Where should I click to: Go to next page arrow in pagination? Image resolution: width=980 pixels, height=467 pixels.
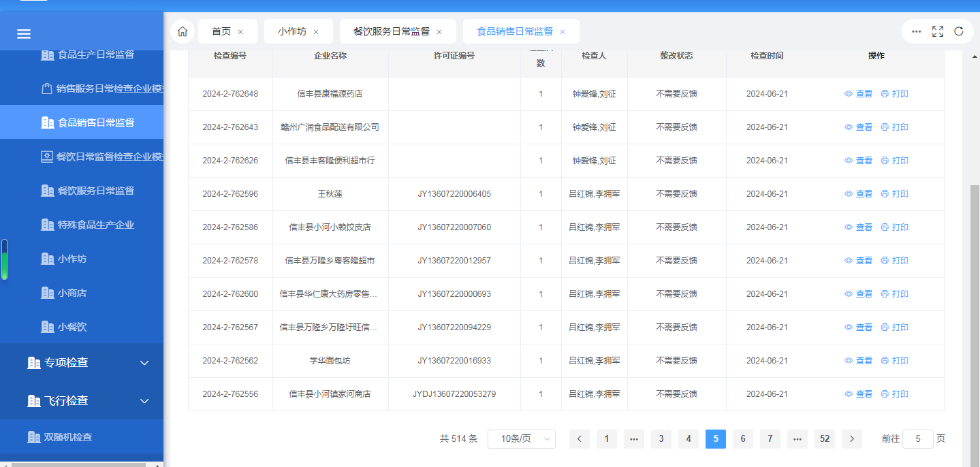point(852,439)
